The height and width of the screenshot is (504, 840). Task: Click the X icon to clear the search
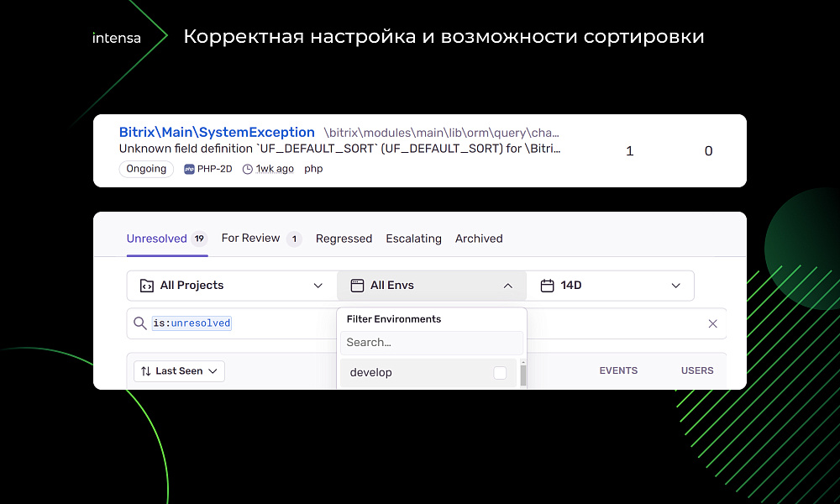point(712,323)
